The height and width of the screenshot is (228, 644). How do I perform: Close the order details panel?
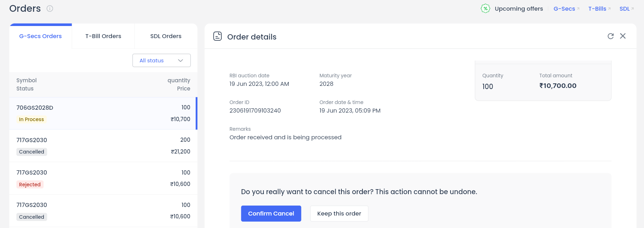point(623,36)
